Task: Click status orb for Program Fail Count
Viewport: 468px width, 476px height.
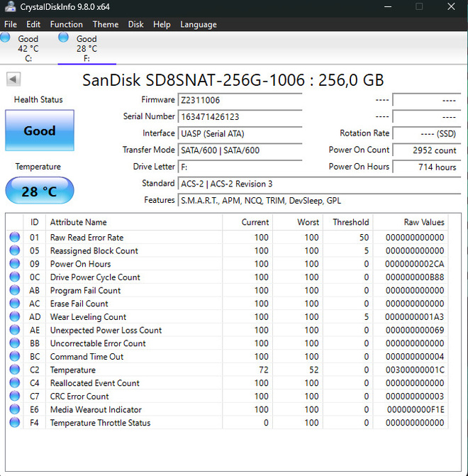Action: (15, 290)
